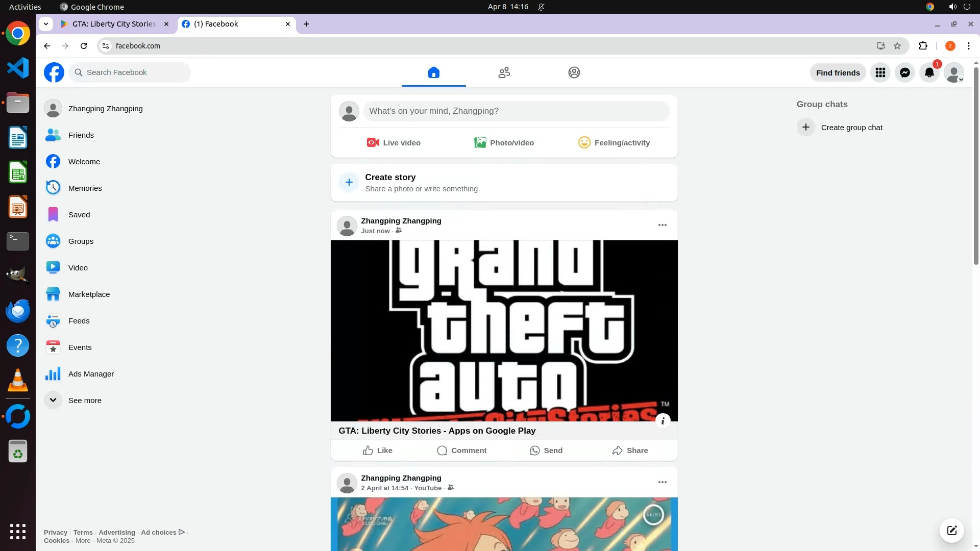Open the Facebook menu grid icon
The image size is (980, 551).
(880, 72)
